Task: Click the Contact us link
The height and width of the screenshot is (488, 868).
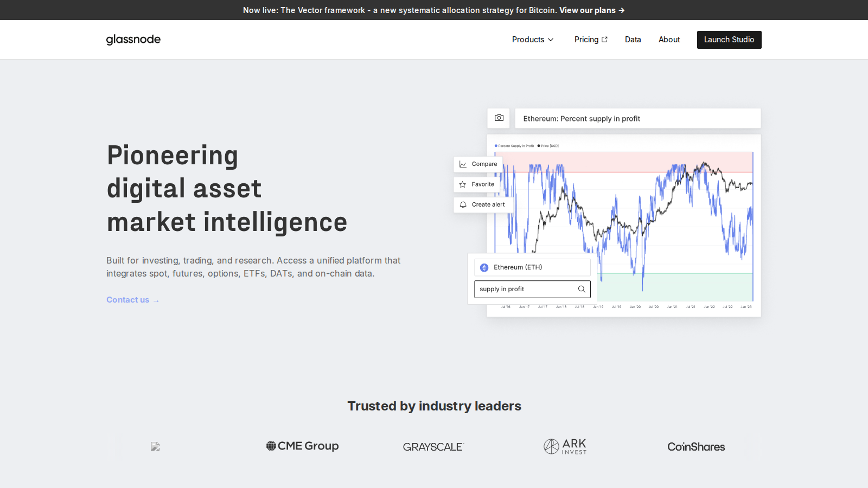Action: (132, 300)
